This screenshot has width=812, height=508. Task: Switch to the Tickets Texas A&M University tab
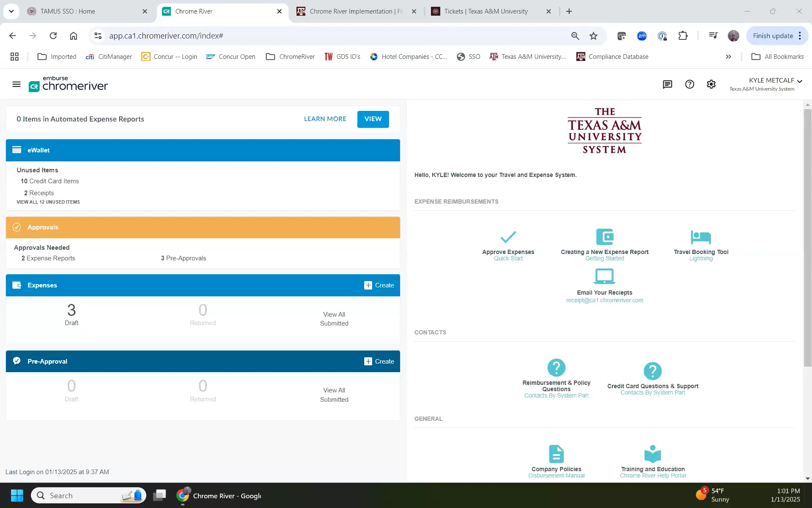(x=486, y=11)
